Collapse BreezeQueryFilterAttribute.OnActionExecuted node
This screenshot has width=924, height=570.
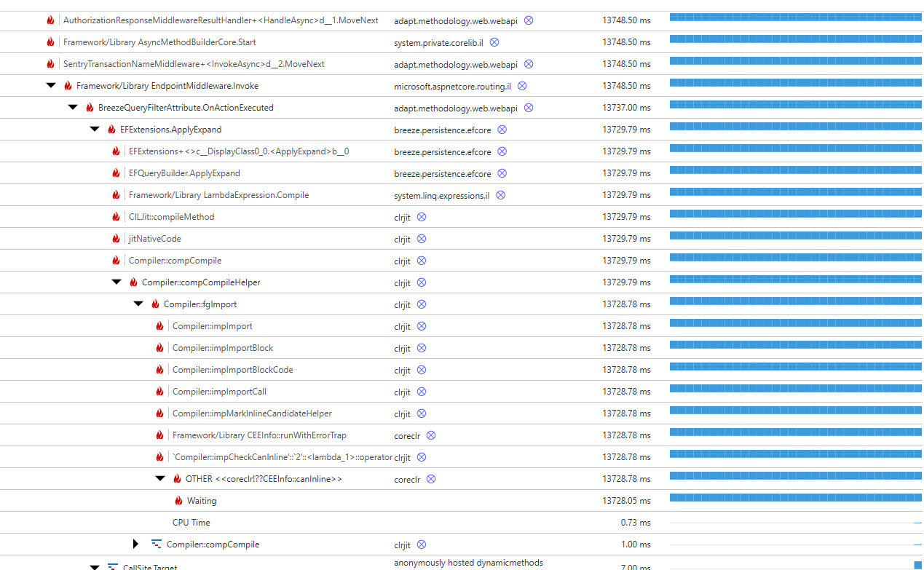point(73,108)
